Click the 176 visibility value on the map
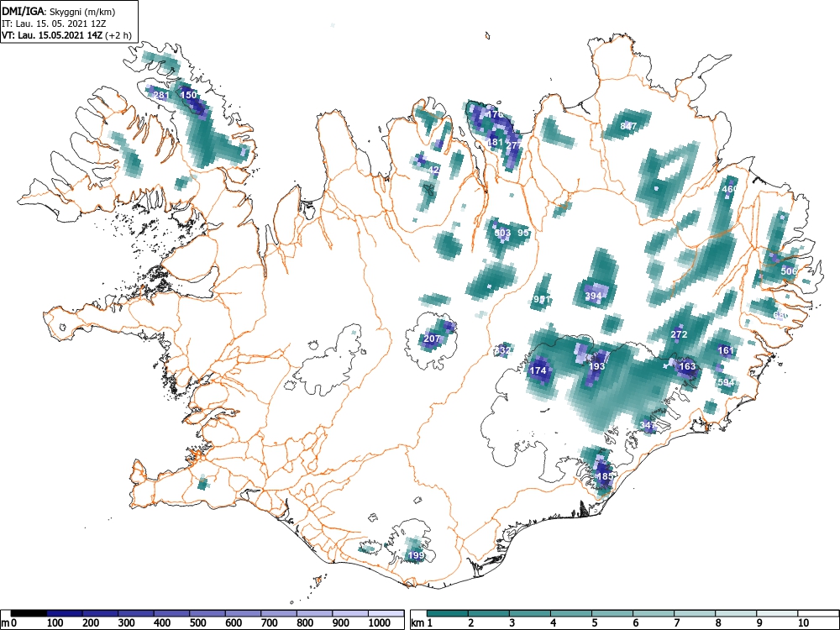 pyautogui.click(x=496, y=114)
